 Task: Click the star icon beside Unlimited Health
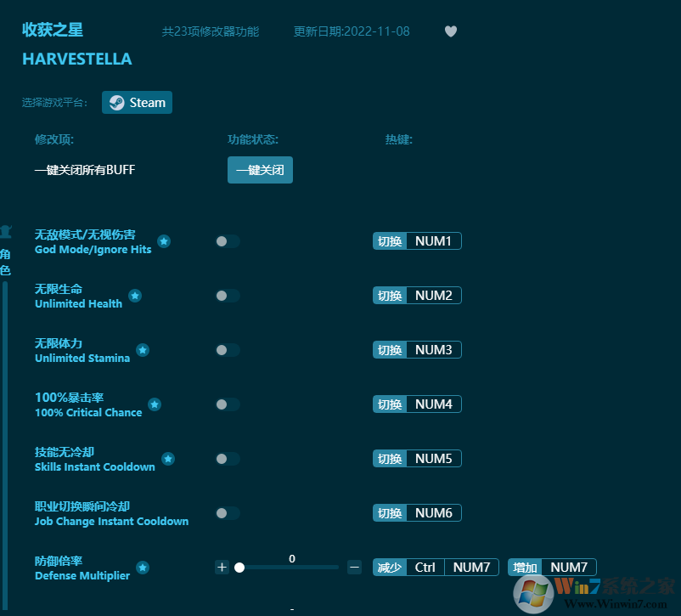(135, 296)
